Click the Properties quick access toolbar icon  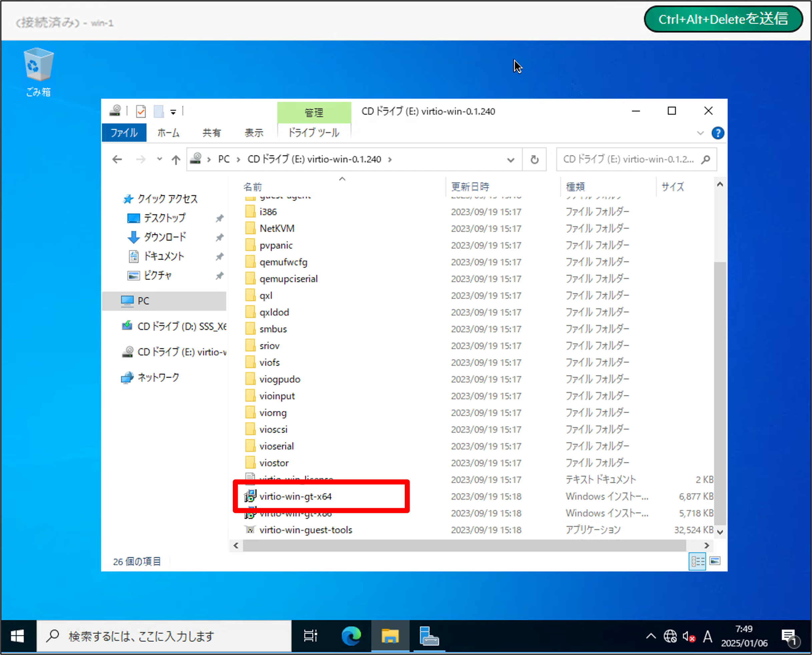(141, 111)
